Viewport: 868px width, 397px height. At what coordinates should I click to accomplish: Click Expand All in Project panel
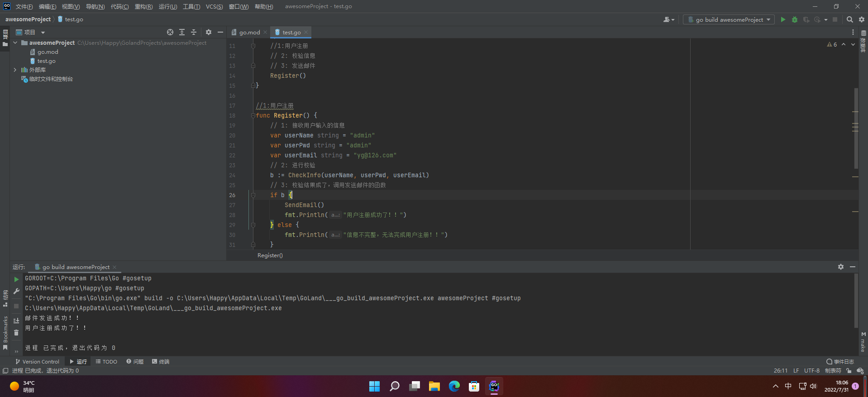(182, 32)
